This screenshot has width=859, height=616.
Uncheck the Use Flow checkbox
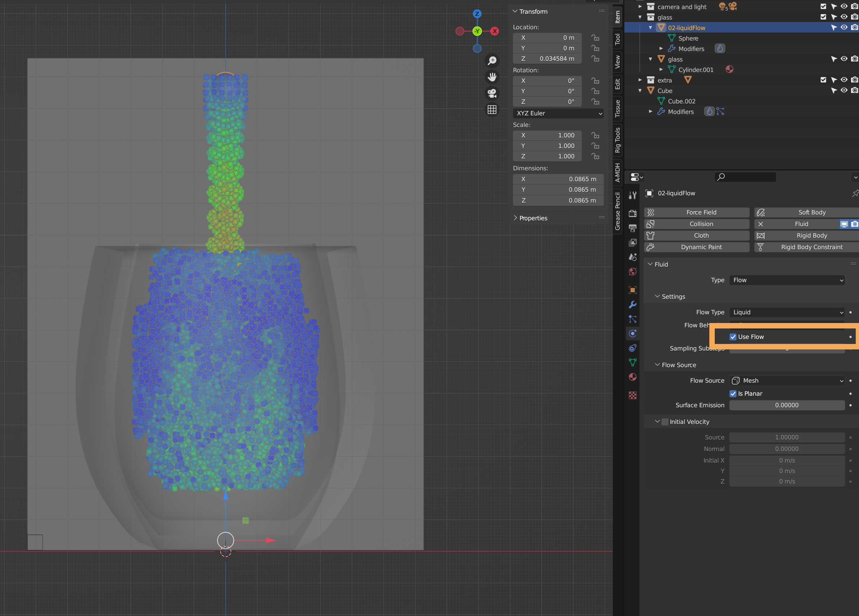pyautogui.click(x=733, y=337)
